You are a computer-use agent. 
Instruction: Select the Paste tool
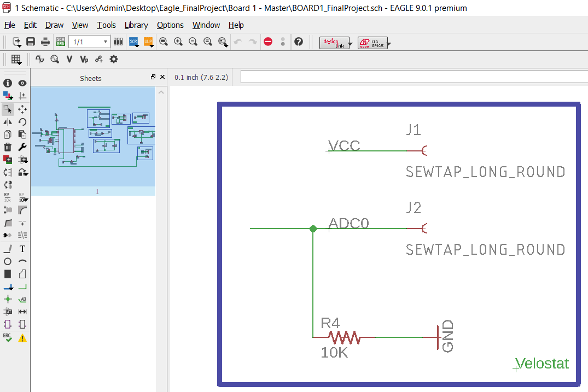pos(22,134)
